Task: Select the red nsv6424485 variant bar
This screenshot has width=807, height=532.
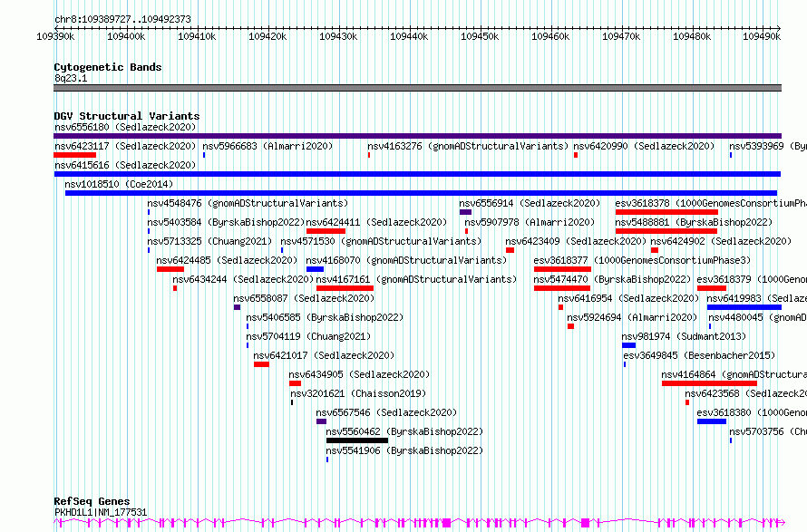Action: point(170,269)
